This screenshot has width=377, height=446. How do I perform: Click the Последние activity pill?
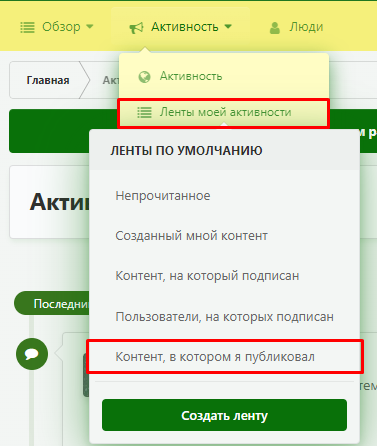[52, 303]
